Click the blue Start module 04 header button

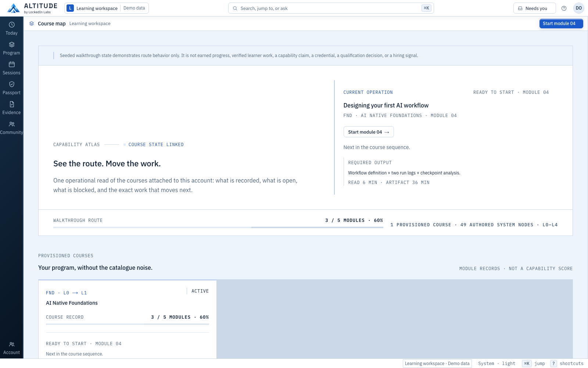tap(561, 24)
